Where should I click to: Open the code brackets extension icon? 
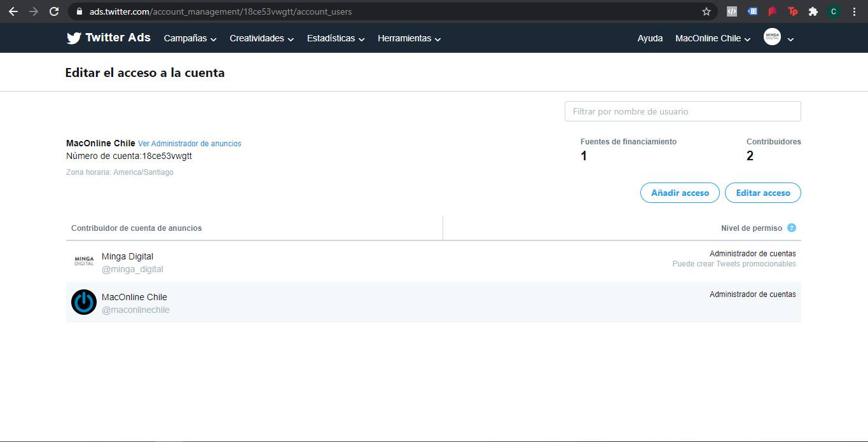click(x=732, y=11)
